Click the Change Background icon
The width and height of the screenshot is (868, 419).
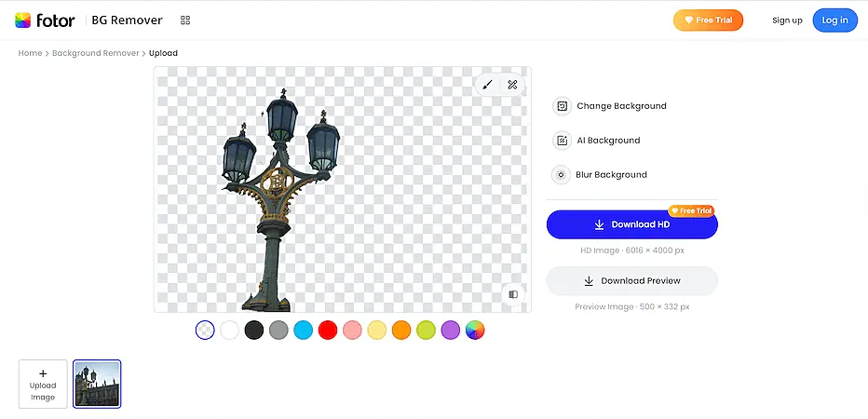click(562, 106)
